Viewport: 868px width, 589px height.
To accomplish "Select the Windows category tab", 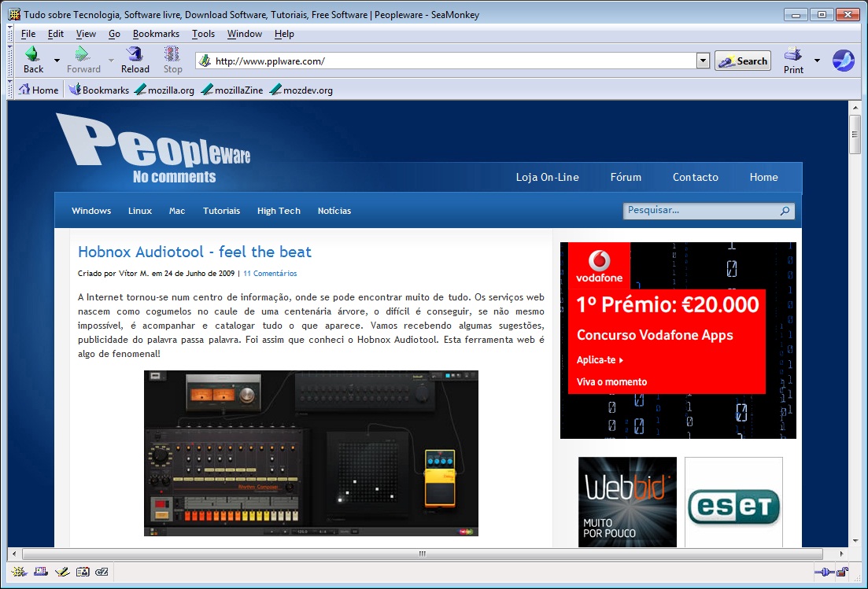I will [91, 211].
